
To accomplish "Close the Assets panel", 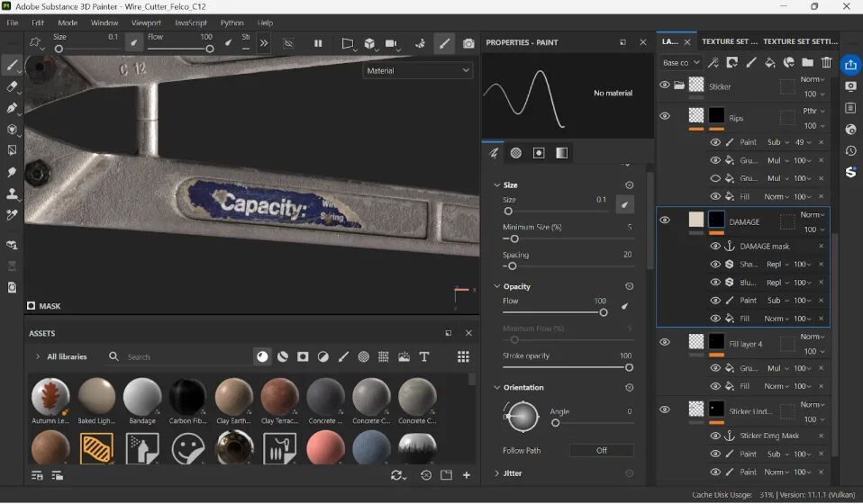I will [468, 333].
